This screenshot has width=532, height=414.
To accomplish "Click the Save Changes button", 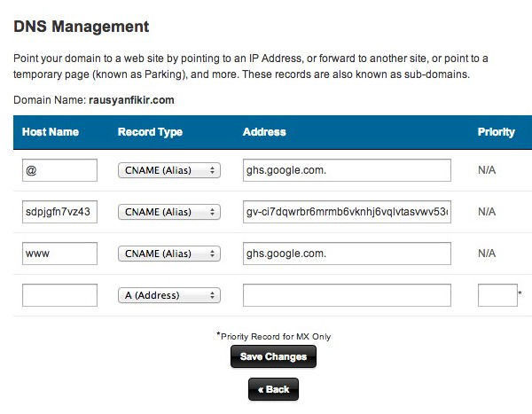I will pos(273,356).
